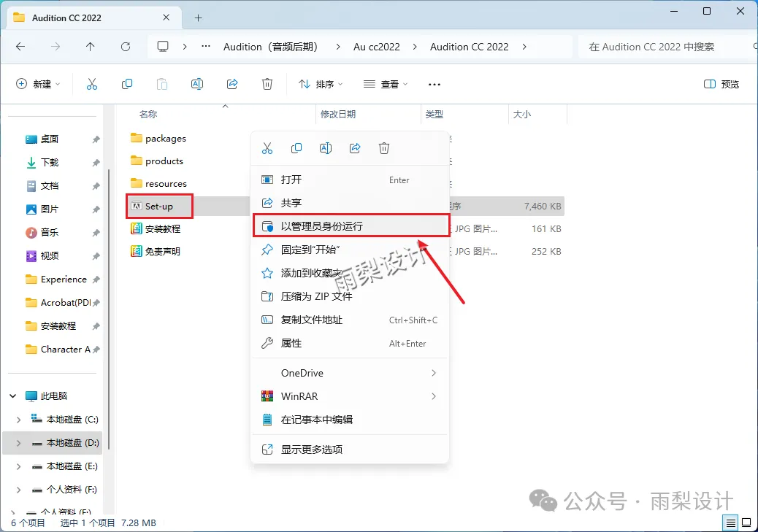
Task: Click the Share icon in the toolbar
Action: (232, 84)
